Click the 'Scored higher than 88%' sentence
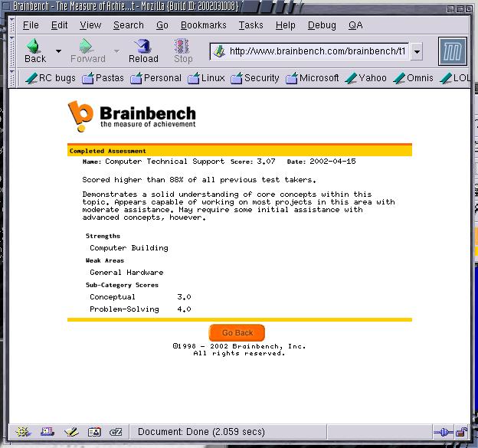The image size is (478, 448). [199, 180]
